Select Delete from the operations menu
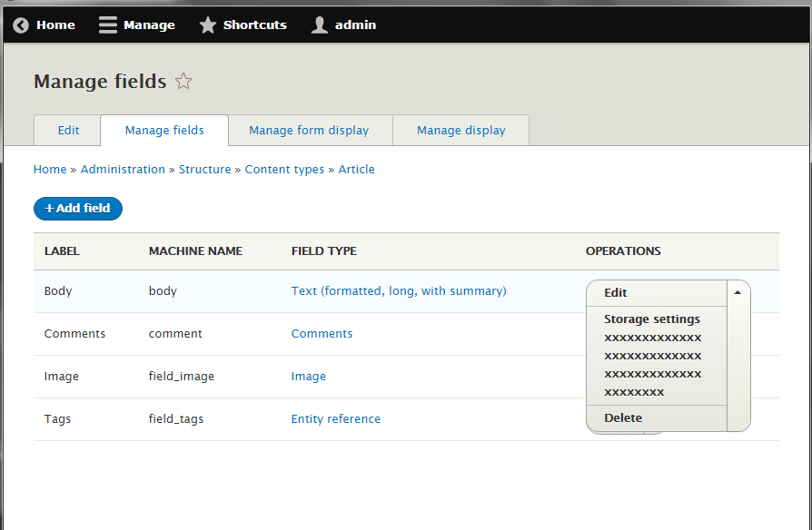812x530 pixels. [623, 417]
